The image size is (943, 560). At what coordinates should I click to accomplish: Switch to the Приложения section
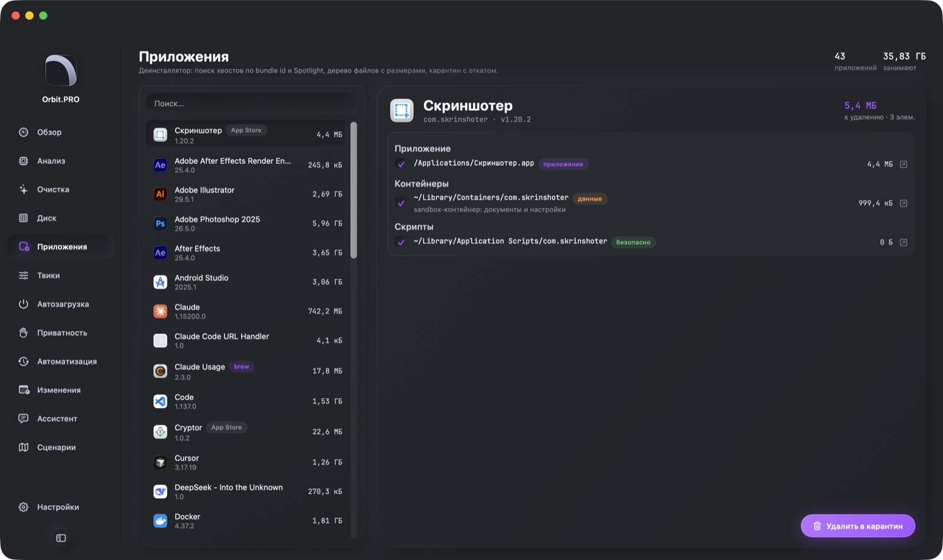coord(61,247)
